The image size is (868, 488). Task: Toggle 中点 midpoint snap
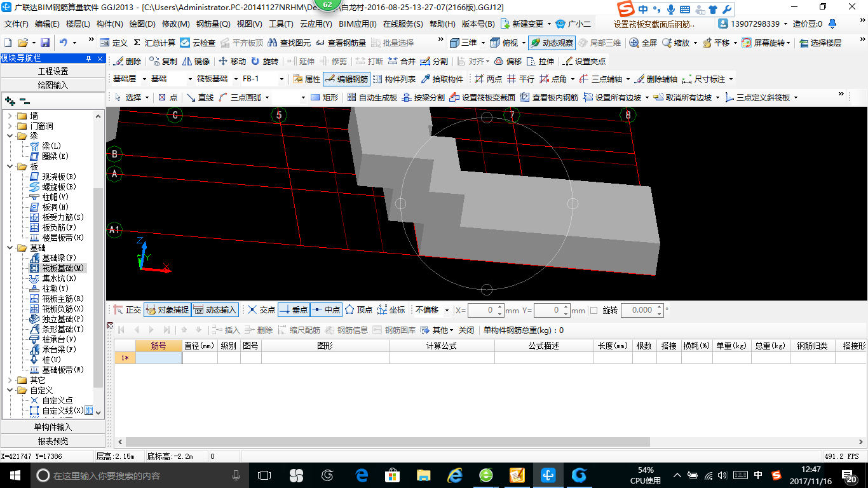coord(326,310)
